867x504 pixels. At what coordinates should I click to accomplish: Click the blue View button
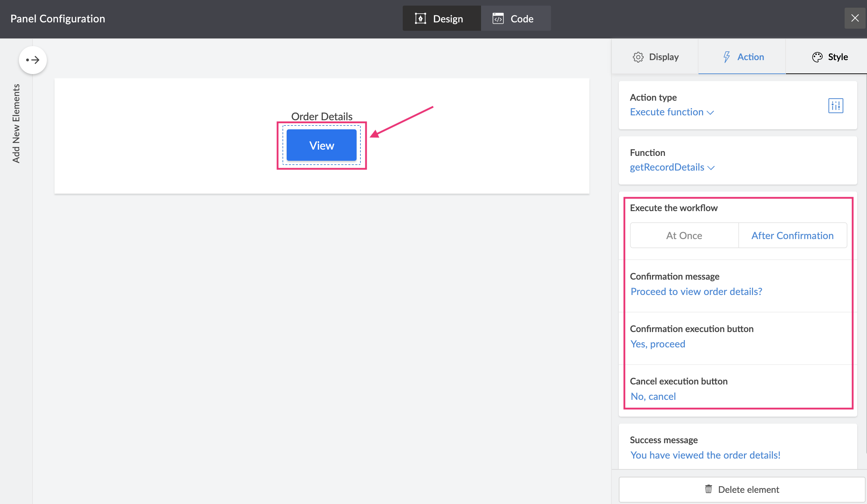coord(321,145)
